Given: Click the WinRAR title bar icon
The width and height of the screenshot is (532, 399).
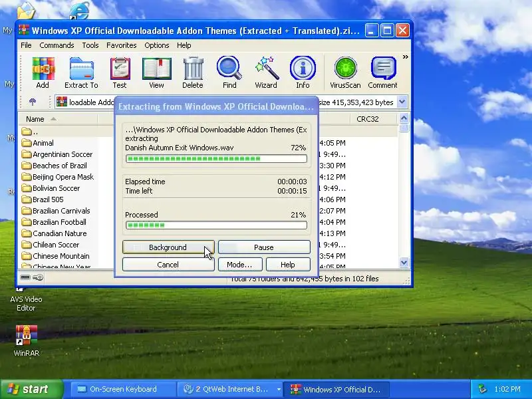Looking at the screenshot, I should click(24, 30).
